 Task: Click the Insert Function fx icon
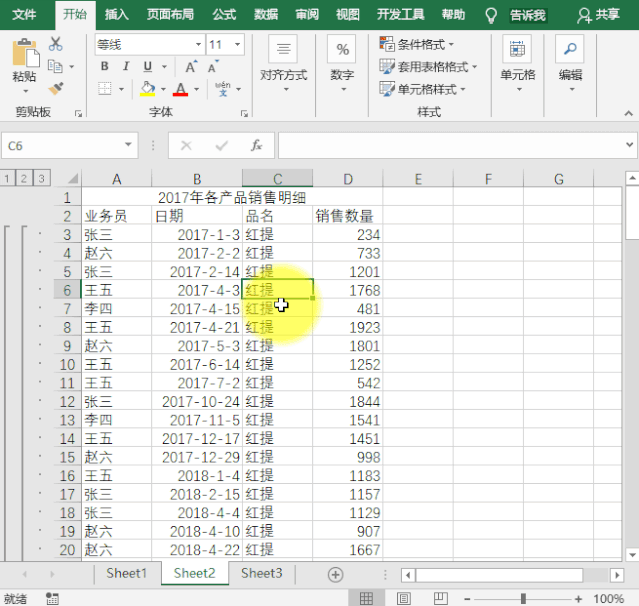click(256, 146)
